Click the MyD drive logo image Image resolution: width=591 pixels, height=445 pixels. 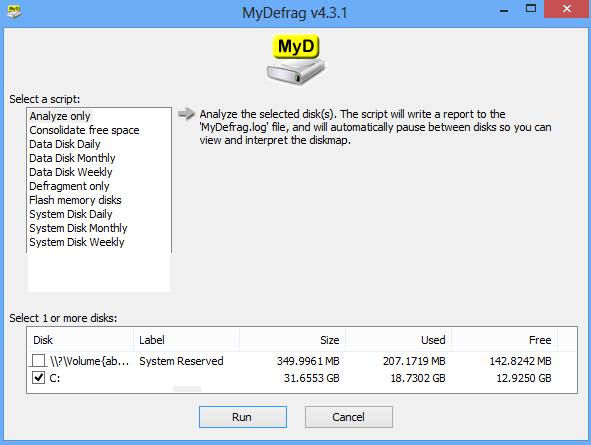pyautogui.click(x=296, y=60)
